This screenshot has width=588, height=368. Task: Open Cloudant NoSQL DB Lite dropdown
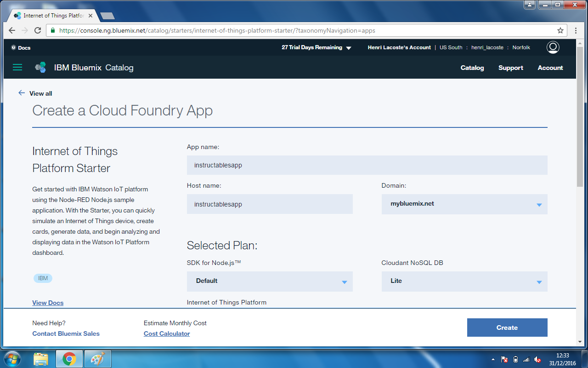coord(464,281)
